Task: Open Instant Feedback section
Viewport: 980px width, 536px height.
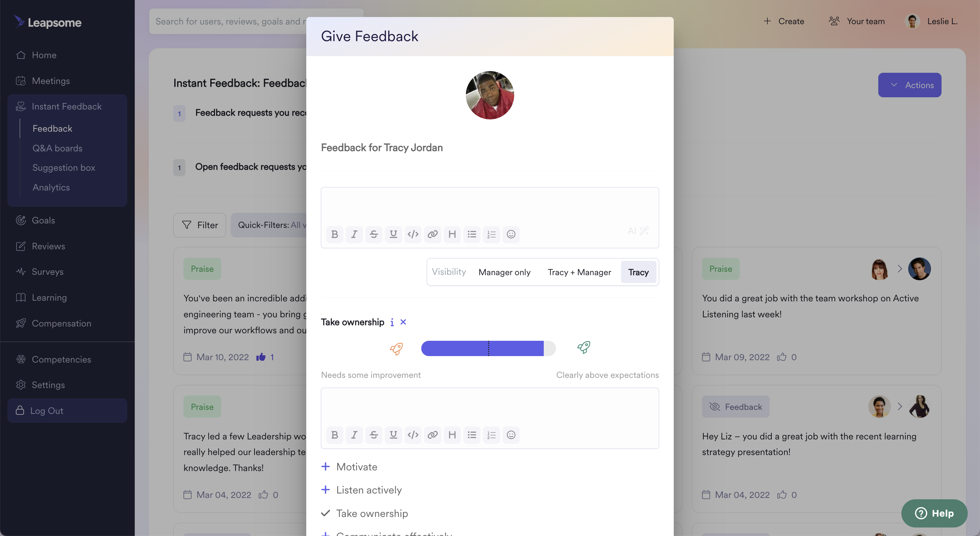Action: click(67, 107)
